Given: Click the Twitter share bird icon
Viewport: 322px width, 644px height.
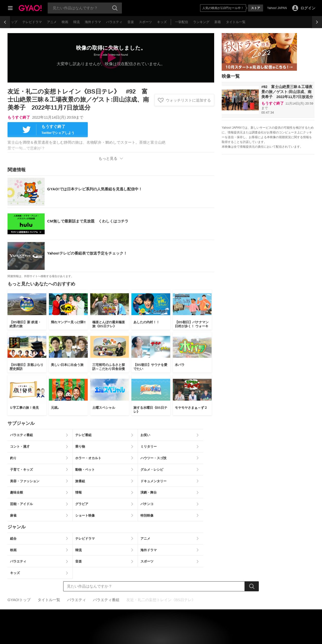Looking at the screenshot, I should tap(26, 130).
